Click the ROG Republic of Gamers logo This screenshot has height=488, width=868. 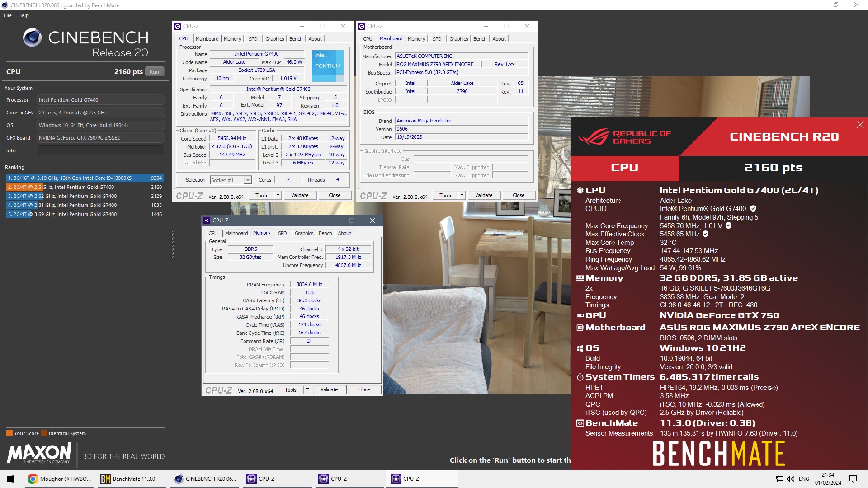tap(624, 137)
